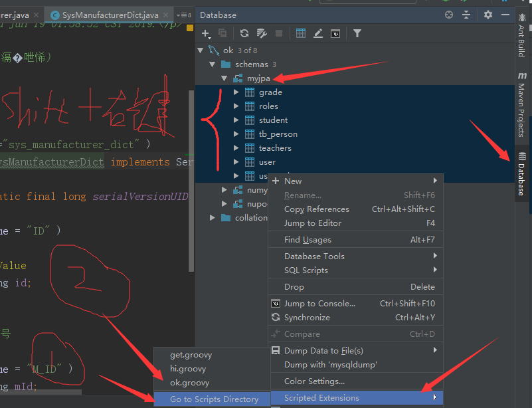Open the SQL console icon in toolbar

pos(335,34)
